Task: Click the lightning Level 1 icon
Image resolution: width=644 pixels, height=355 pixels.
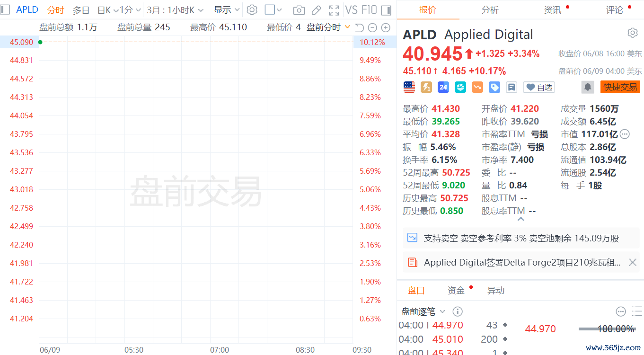Action: [x=426, y=87]
